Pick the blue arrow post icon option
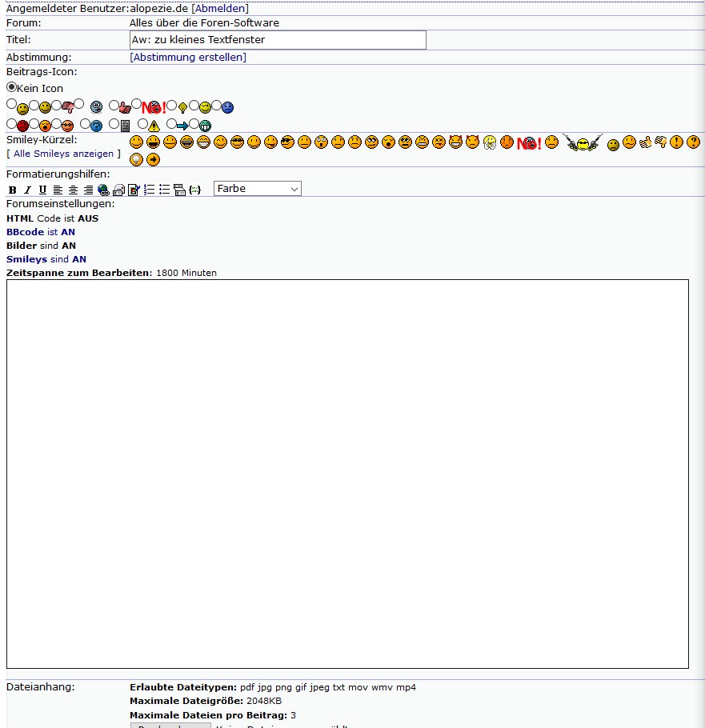705x728 pixels. 171,124
